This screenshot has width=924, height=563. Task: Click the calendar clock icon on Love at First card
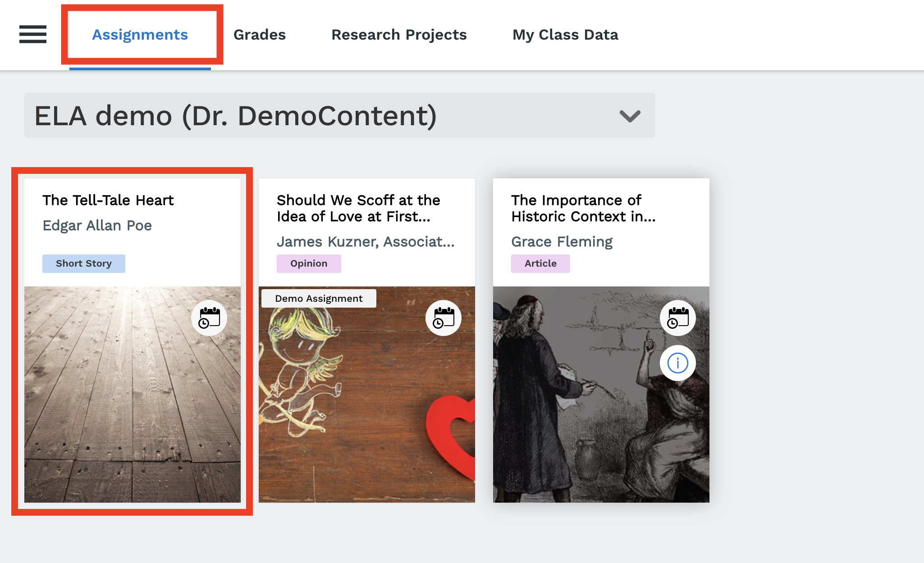click(x=444, y=318)
